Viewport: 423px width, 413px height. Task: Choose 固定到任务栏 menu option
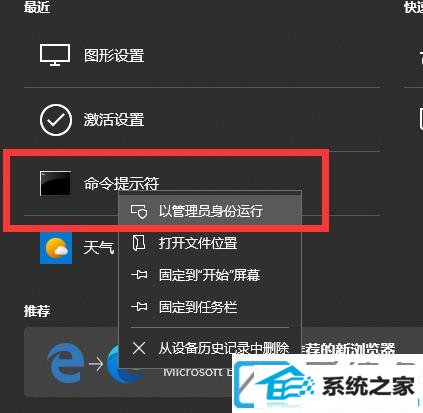(210, 307)
